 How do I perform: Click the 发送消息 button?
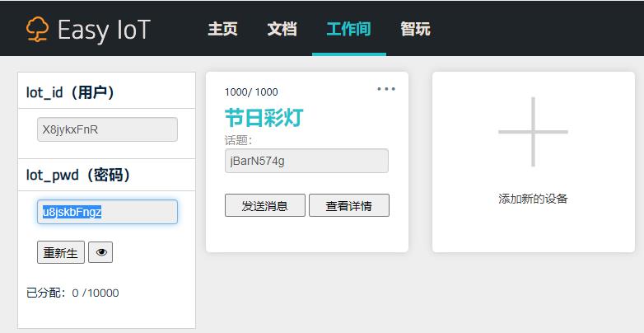coord(265,205)
